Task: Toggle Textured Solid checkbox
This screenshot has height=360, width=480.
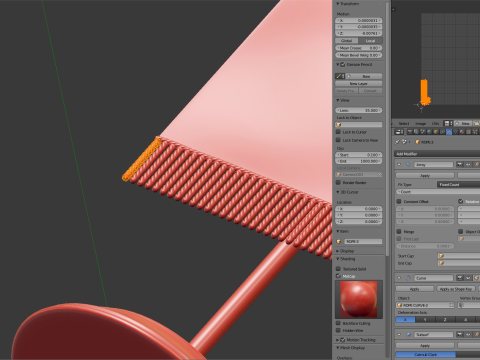Action: click(338, 269)
